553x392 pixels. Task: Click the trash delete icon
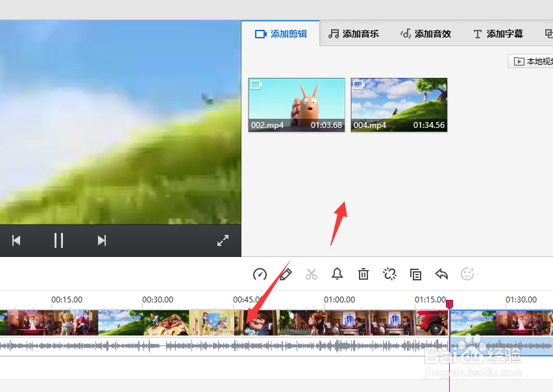click(x=363, y=274)
